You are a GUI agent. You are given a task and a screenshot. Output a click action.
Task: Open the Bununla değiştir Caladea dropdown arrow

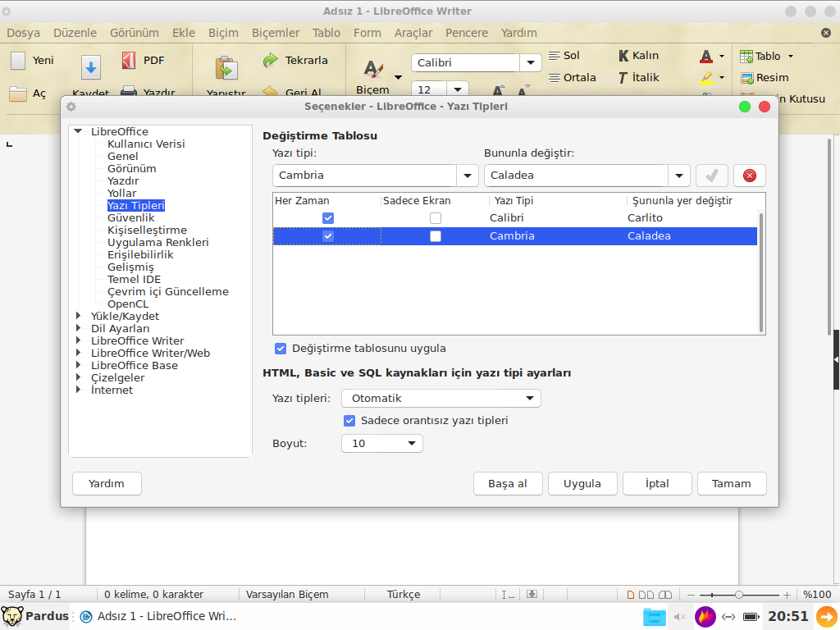[x=678, y=176]
